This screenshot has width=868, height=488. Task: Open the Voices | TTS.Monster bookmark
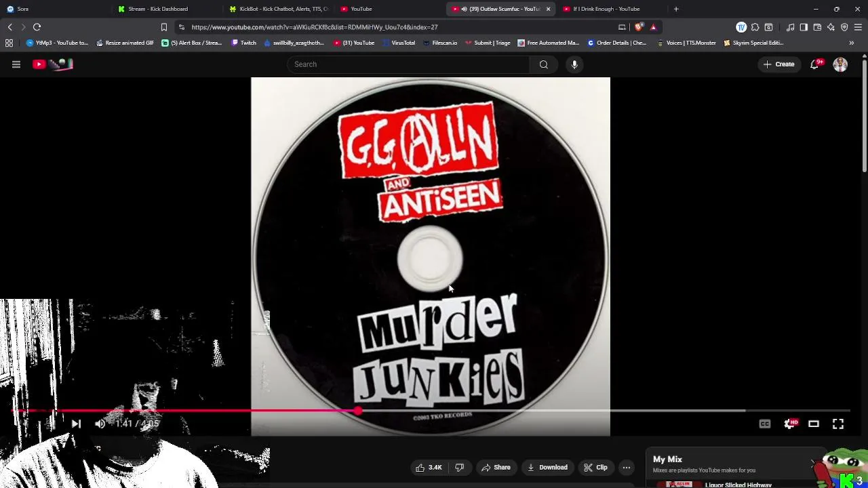coord(686,43)
